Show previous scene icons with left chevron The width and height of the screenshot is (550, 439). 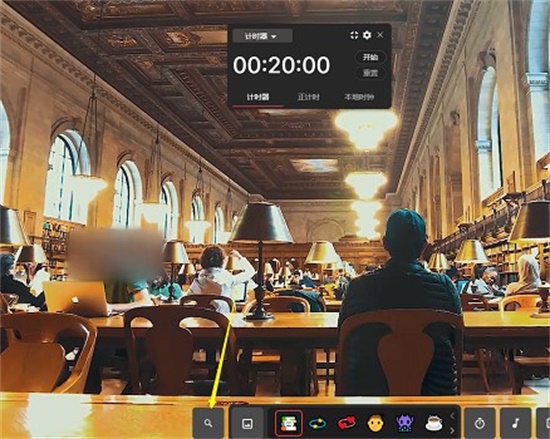(452, 416)
